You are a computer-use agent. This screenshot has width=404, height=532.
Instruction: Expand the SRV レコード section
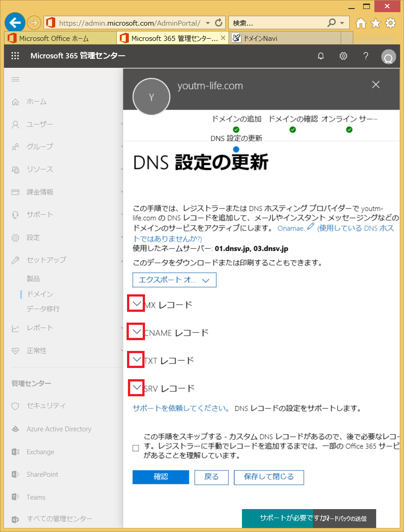coord(136,387)
